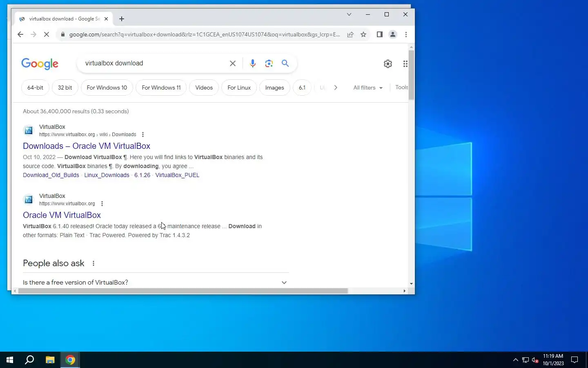This screenshot has height=368, width=588.
Task: Open Google quick settings gear
Action: pos(388,63)
